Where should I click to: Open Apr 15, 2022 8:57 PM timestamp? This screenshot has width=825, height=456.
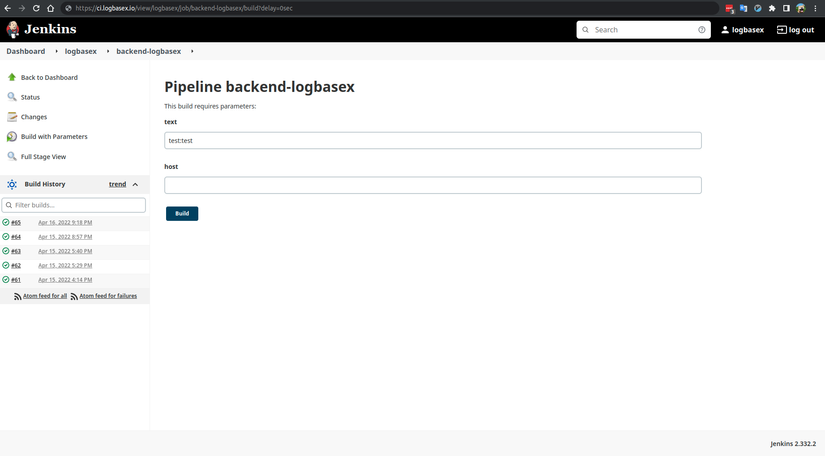click(x=65, y=237)
